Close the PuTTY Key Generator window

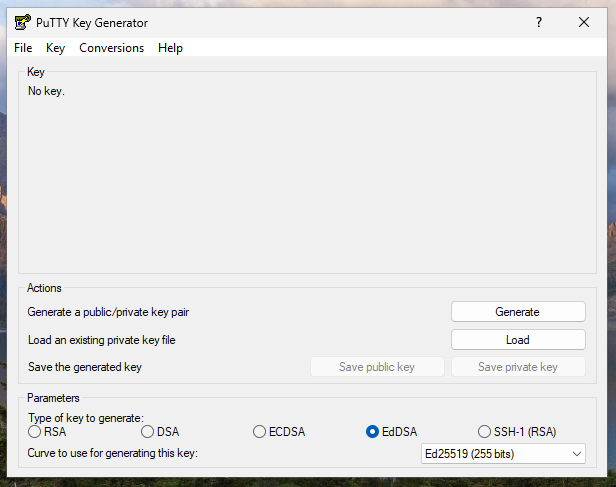click(x=584, y=22)
